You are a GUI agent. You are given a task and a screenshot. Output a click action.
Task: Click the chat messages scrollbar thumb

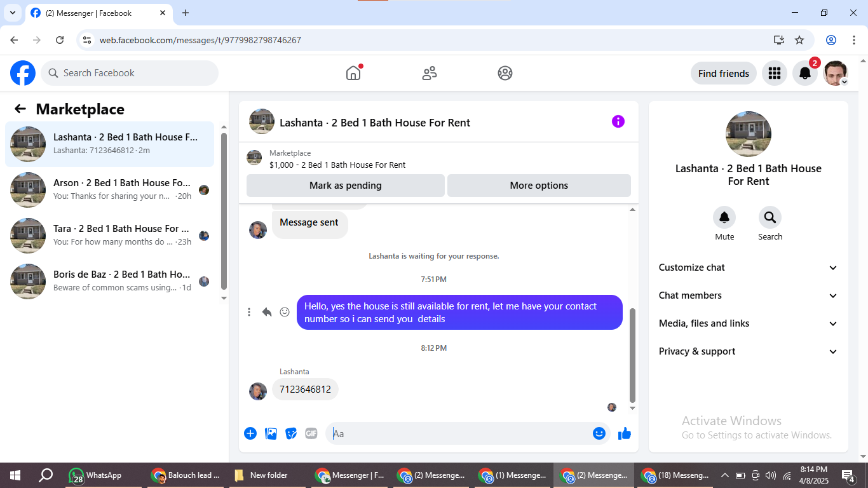(x=632, y=356)
